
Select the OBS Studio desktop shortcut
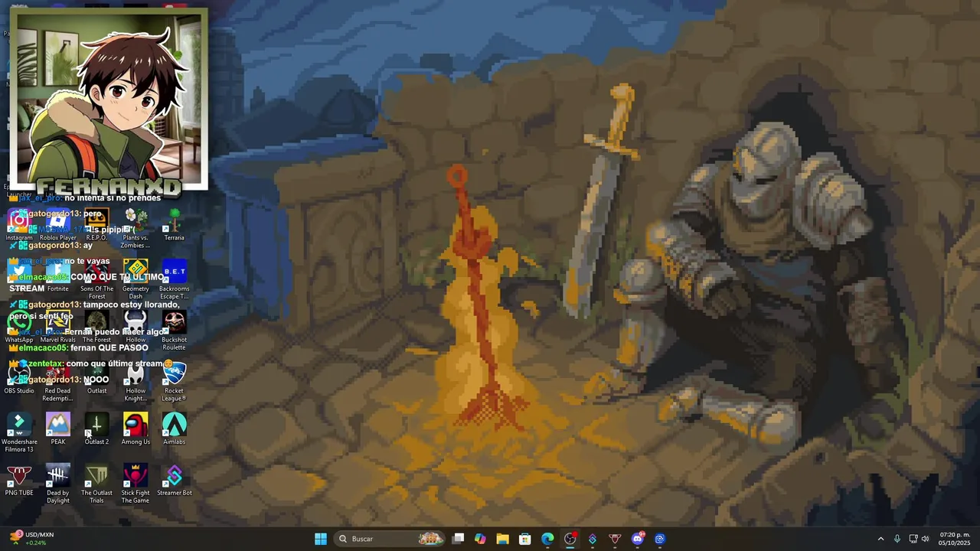pos(19,378)
